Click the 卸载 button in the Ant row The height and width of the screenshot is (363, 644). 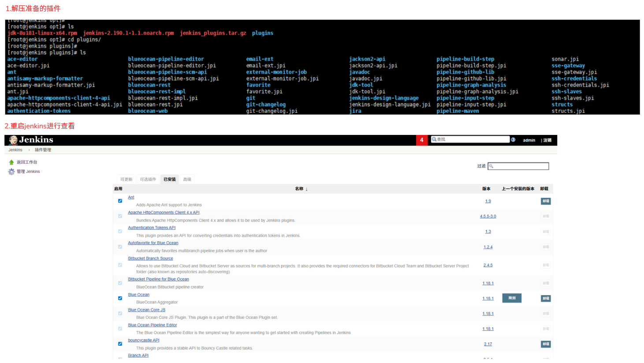(x=546, y=201)
